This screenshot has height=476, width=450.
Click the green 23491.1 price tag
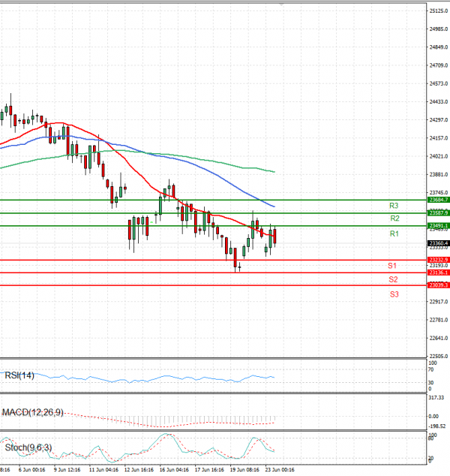[438, 225]
